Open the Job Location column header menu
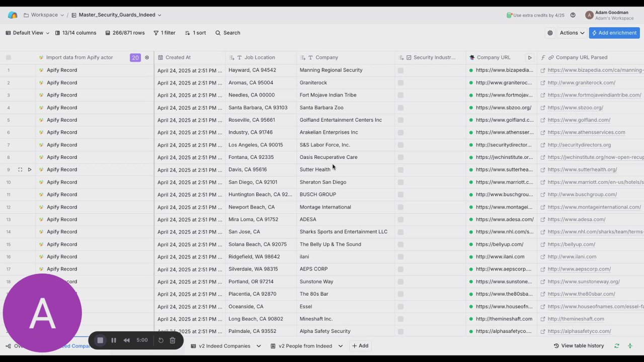Image resolution: width=644 pixels, height=362 pixels. [261, 57]
